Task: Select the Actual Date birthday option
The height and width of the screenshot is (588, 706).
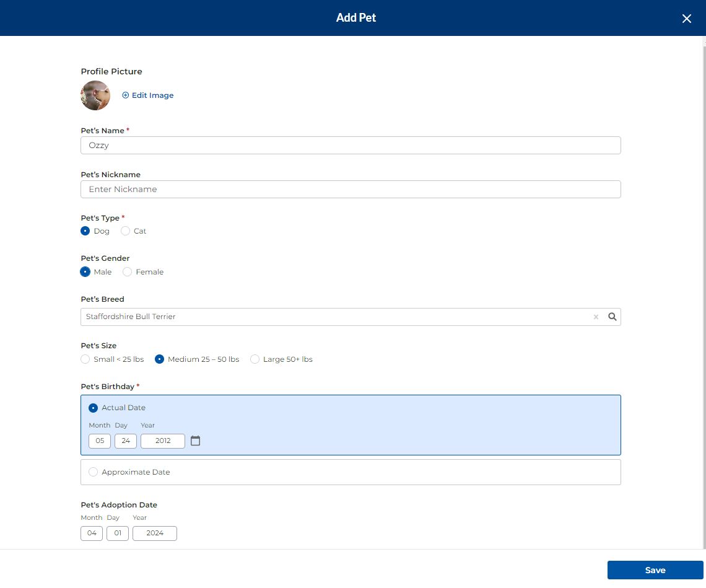Action: point(93,408)
